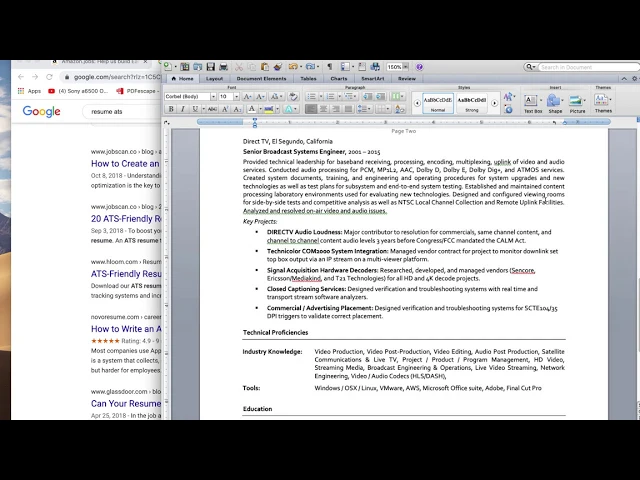Insert a Picture
Screen dimensions: 640x480
tap(577, 103)
